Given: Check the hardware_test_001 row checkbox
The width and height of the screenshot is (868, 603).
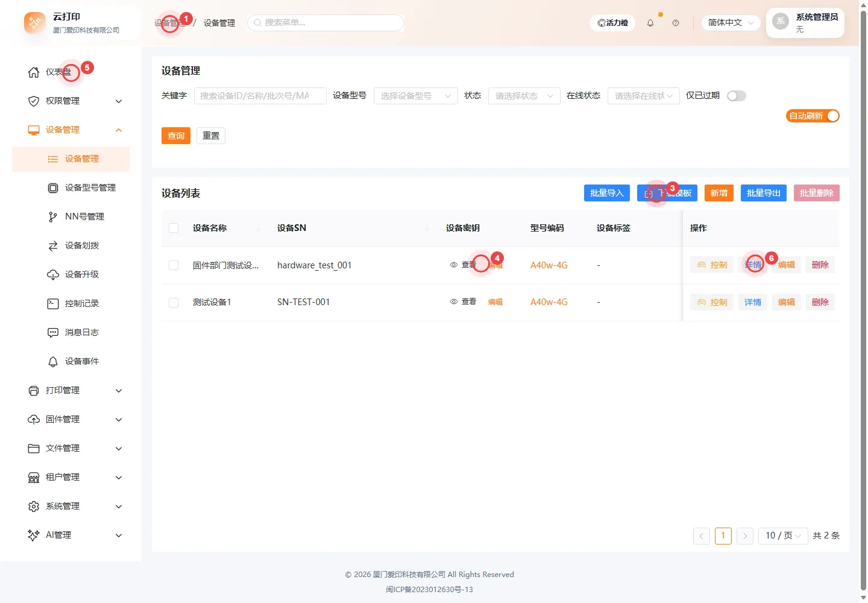Looking at the screenshot, I should coord(174,265).
